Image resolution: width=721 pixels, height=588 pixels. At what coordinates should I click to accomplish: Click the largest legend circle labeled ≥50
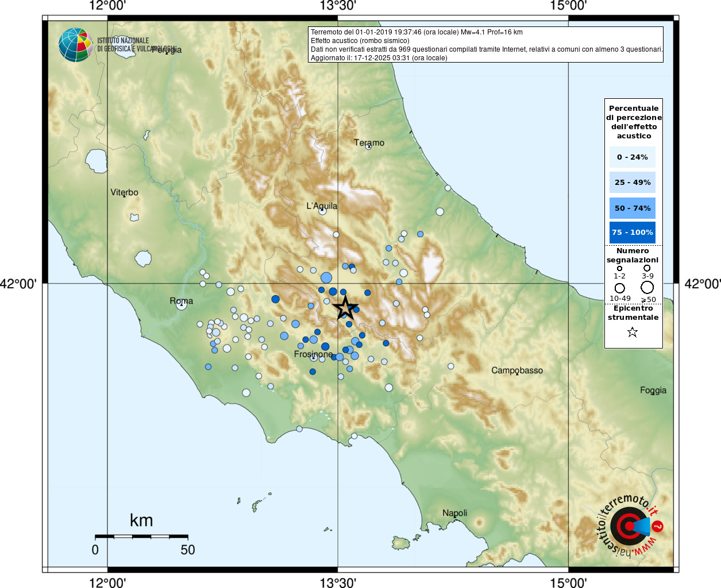[x=647, y=288]
